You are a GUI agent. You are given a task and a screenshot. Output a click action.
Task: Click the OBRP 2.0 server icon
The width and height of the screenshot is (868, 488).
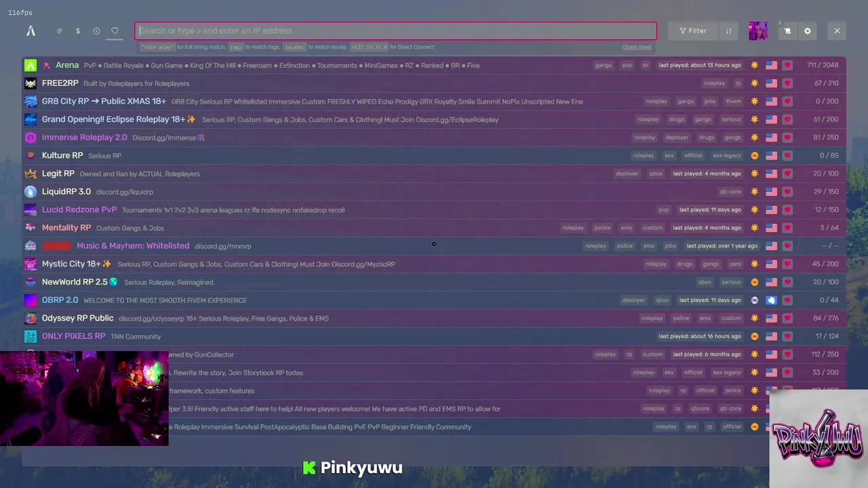tap(31, 300)
